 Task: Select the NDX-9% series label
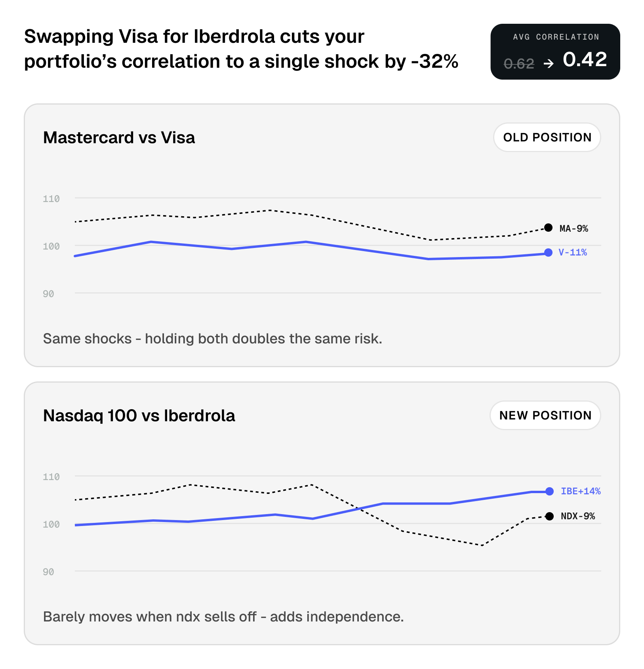coord(578,516)
